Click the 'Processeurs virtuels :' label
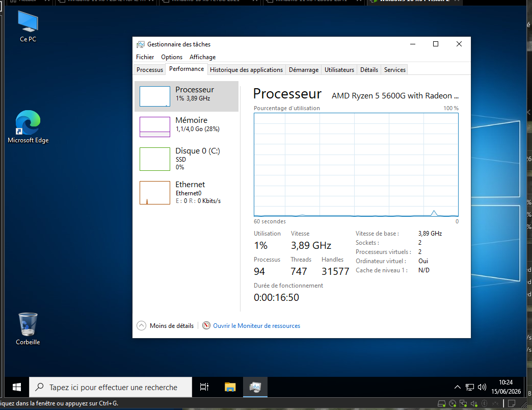This screenshot has height=410, width=532. pyautogui.click(x=383, y=252)
